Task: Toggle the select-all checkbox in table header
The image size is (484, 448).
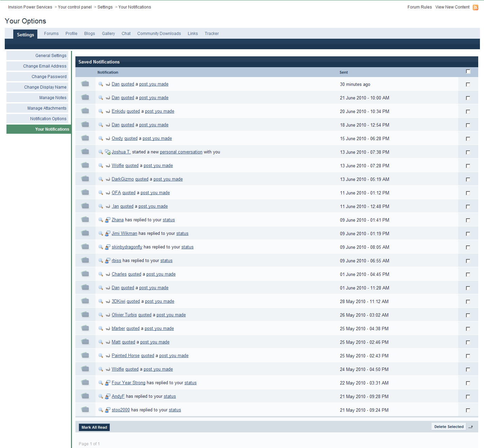Action: coord(468,71)
